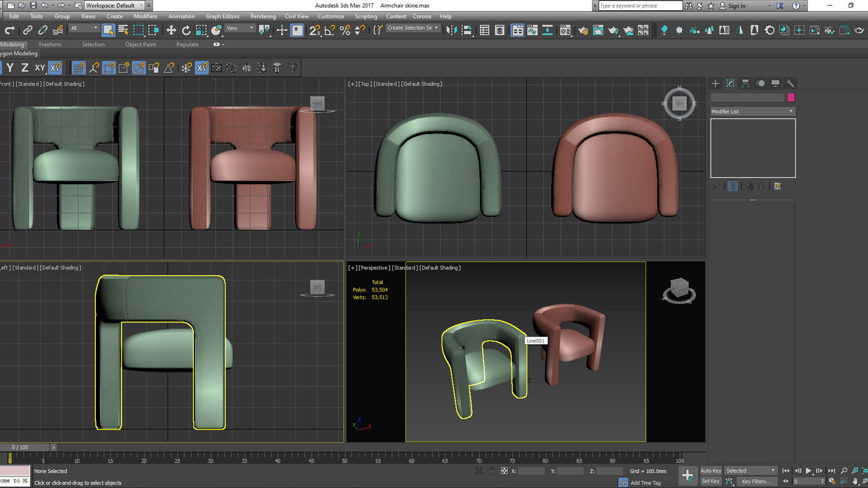This screenshot has width=868, height=488.
Task: Click the Render Production teapot
Action: click(613, 30)
